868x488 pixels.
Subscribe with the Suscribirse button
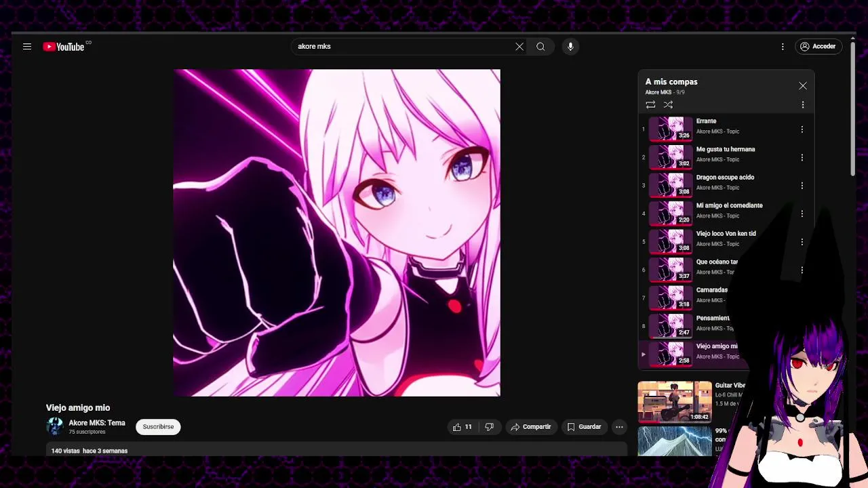tap(158, 427)
